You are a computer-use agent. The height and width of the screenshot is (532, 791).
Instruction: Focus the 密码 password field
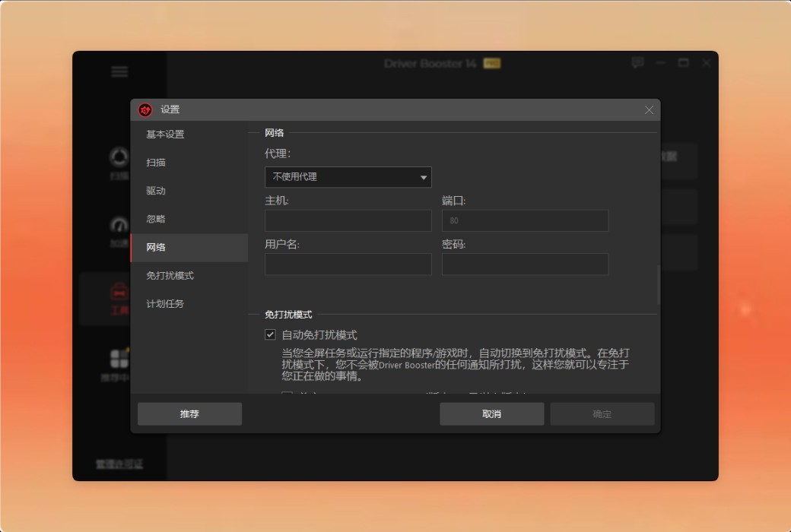pos(525,264)
